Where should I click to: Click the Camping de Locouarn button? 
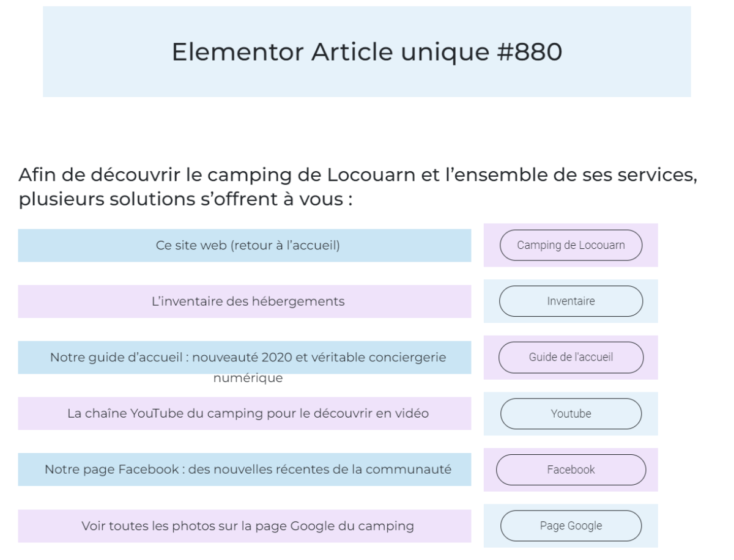point(571,245)
